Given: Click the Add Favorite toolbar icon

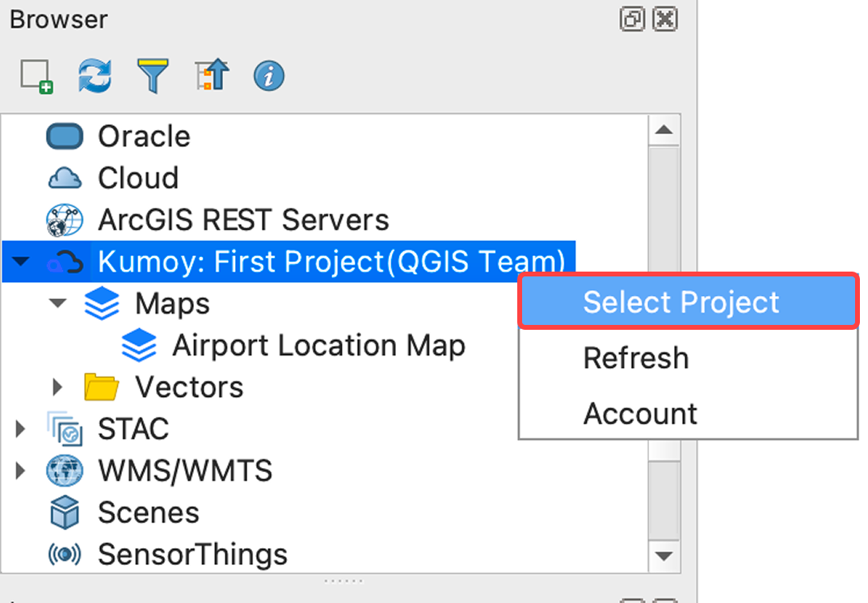Looking at the screenshot, I should pyautogui.click(x=37, y=75).
